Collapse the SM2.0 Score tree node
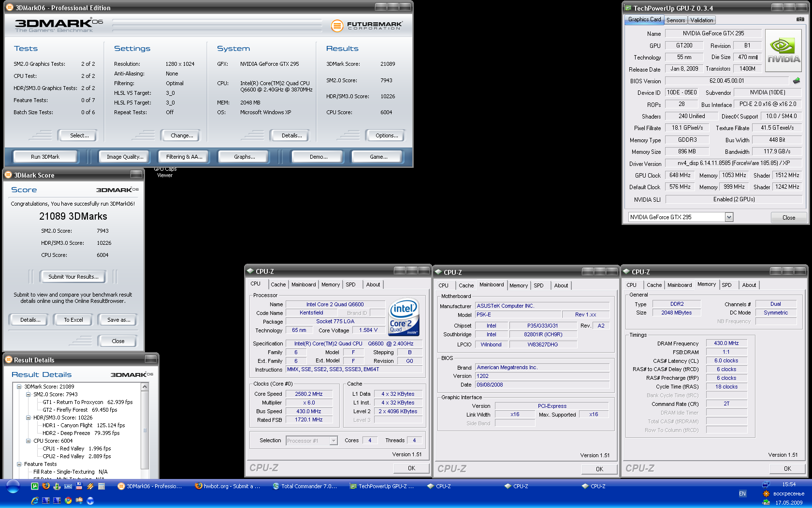The width and height of the screenshot is (812, 508). (x=29, y=394)
